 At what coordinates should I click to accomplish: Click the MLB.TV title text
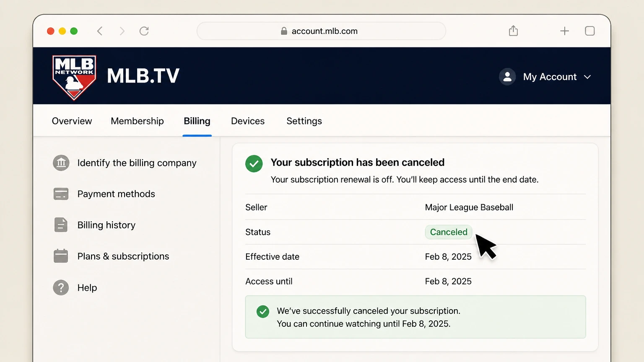[143, 76]
